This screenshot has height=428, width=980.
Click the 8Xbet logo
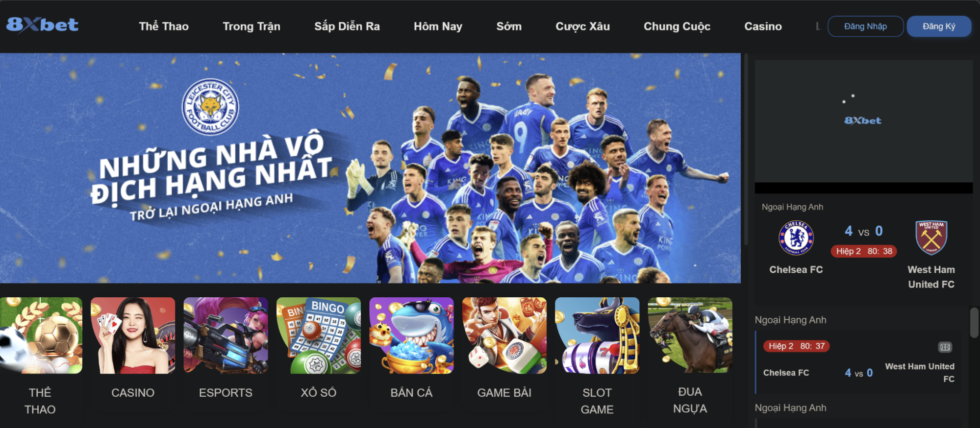[42, 24]
